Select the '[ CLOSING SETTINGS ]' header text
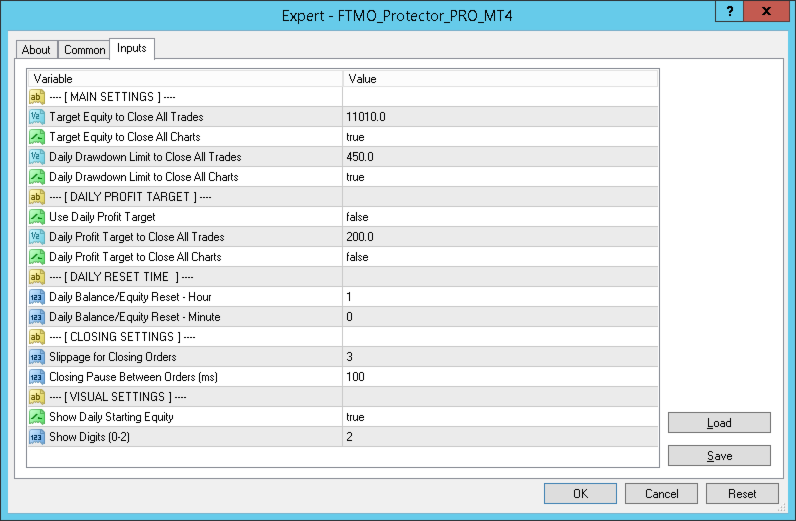796x521 pixels. 122,337
